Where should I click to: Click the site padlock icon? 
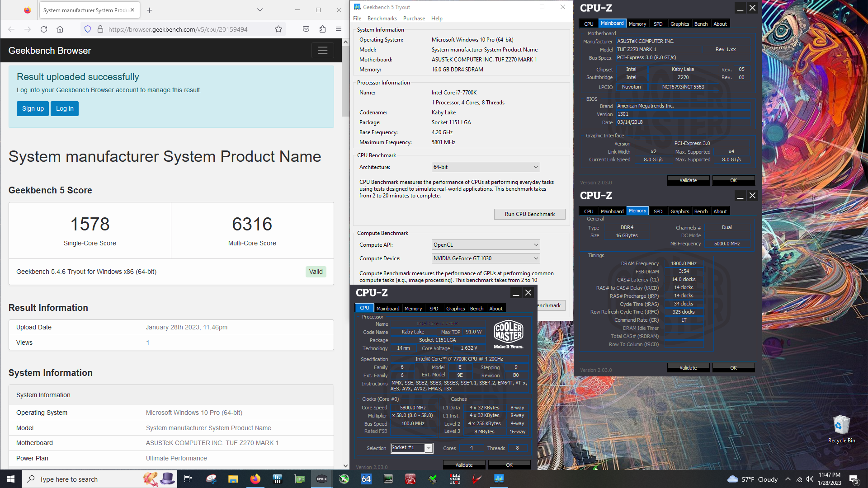click(x=100, y=29)
